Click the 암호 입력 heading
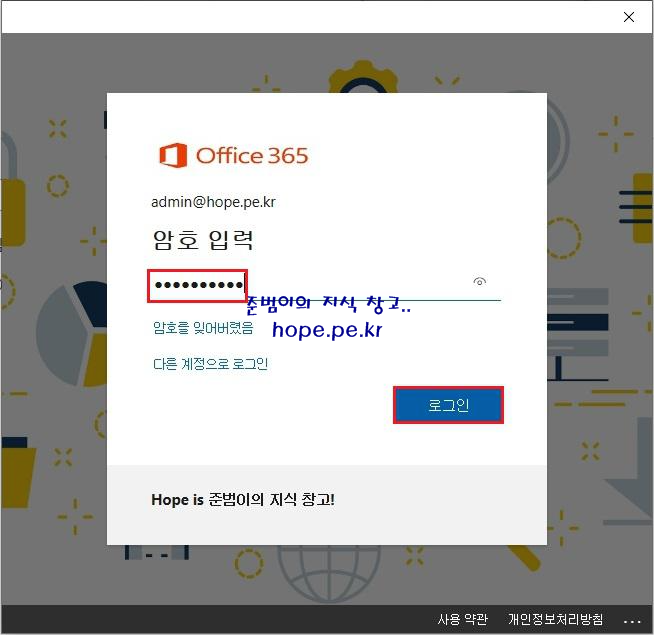The image size is (654, 635). 203,240
